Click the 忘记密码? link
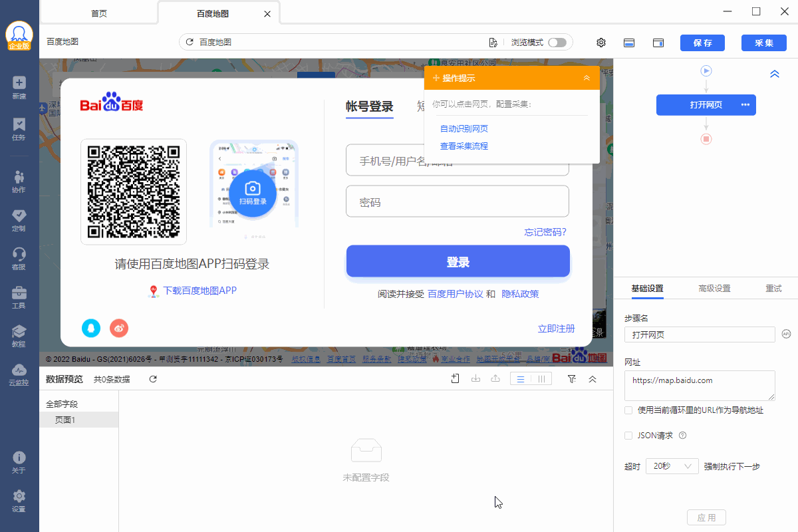Screen dimensions: 798x532 545,232
